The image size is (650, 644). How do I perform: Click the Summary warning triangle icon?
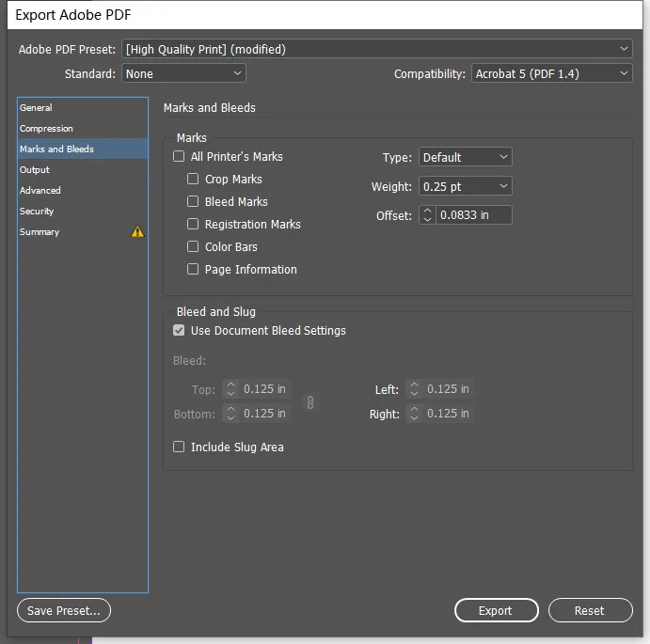137,231
